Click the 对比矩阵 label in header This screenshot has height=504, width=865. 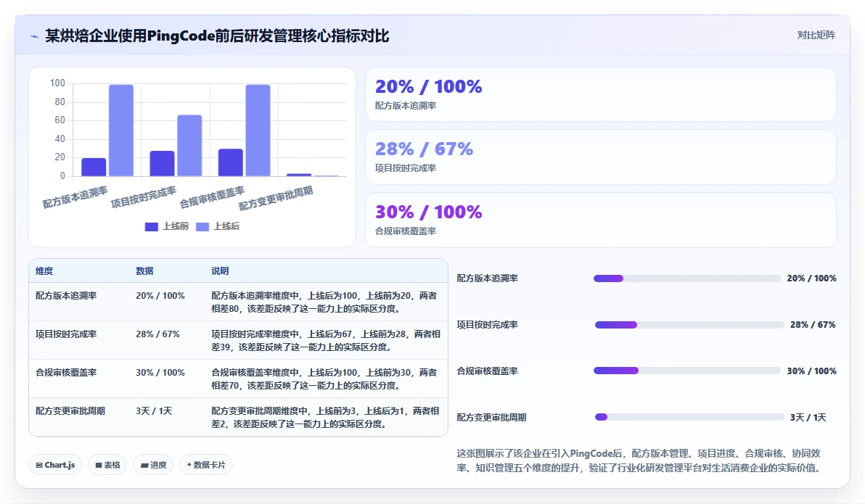816,36
